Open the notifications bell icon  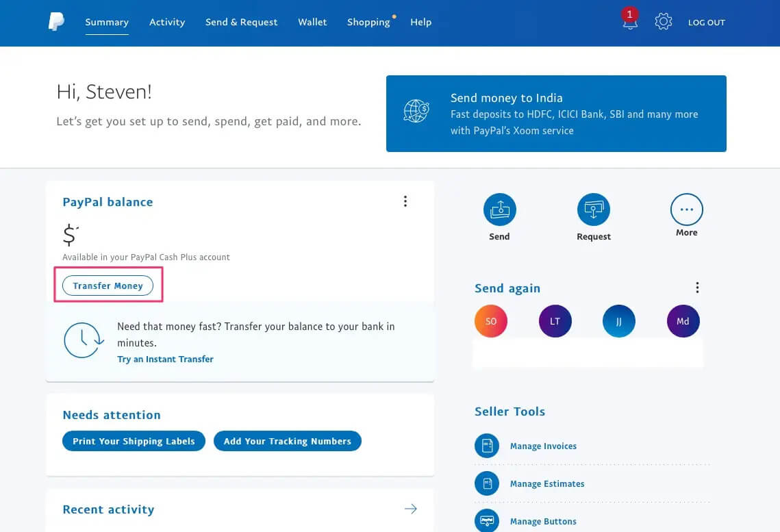tap(630, 20)
